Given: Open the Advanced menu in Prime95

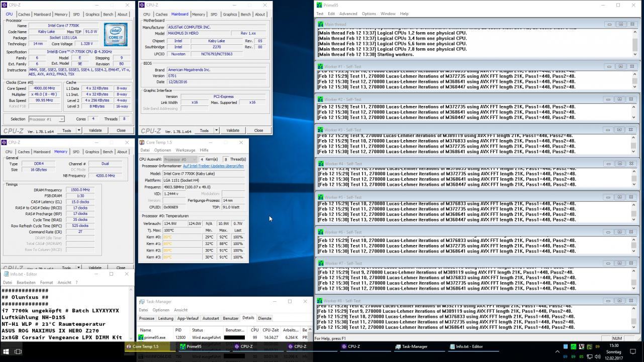Looking at the screenshot, I should [x=348, y=14].
